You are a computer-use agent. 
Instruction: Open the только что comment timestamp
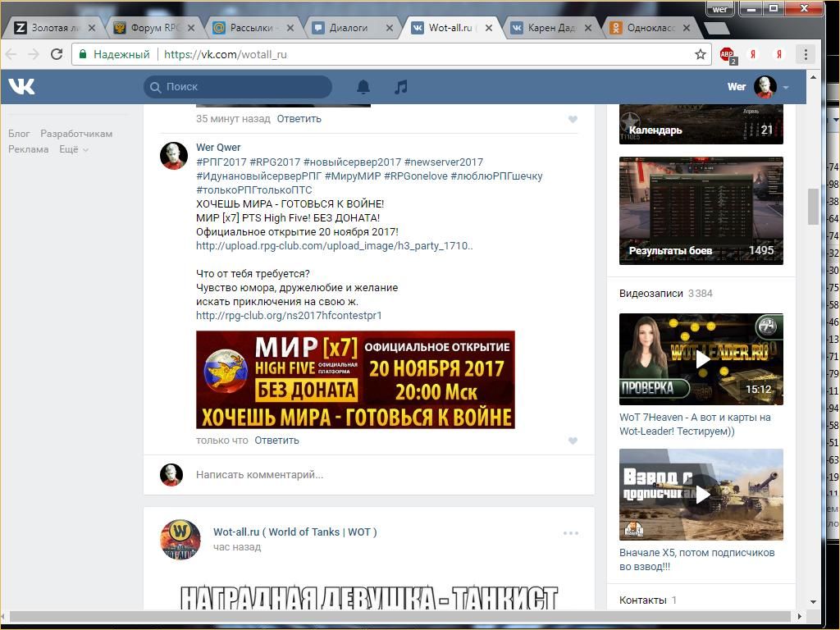pyautogui.click(x=221, y=441)
